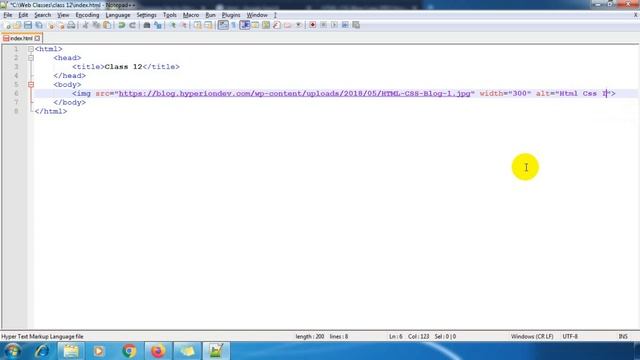This screenshot has width=640, height=360.
Task: Click the macro Playback icon
Action: click(x=334, y=25)
